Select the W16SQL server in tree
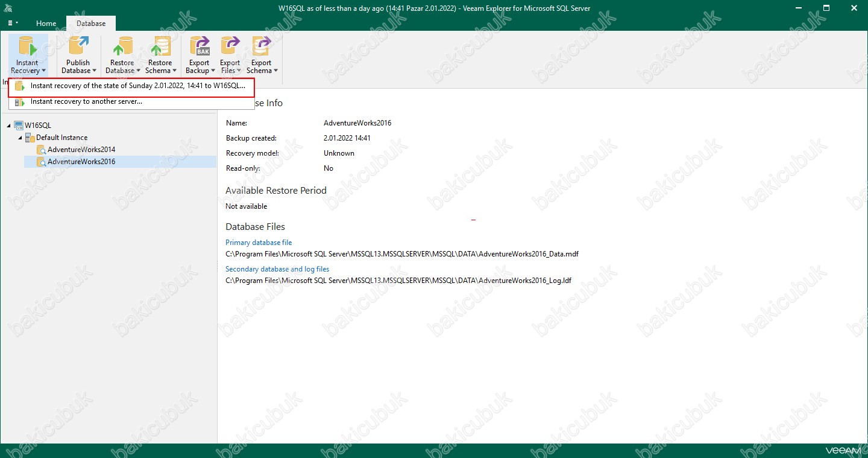 click(38, 126)
